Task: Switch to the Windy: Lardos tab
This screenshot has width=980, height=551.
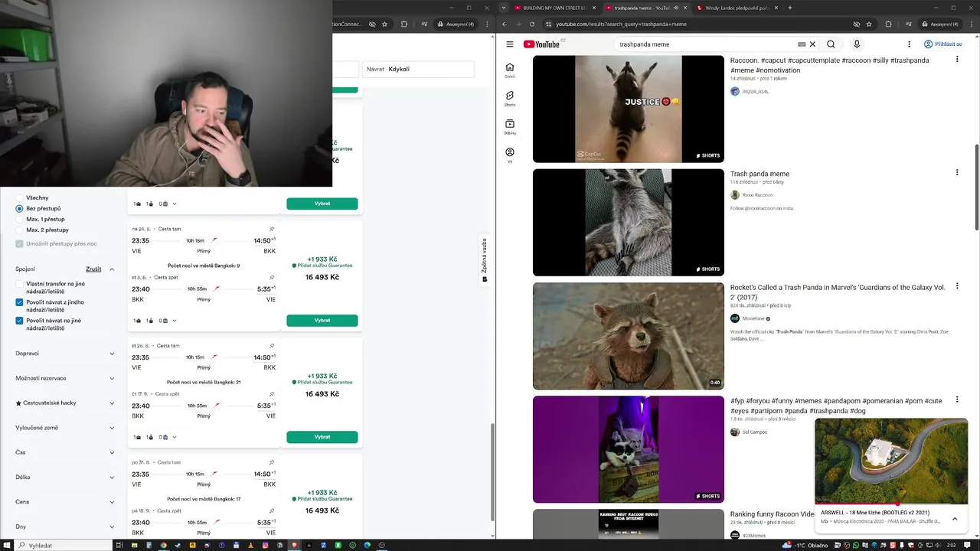Action: pyautogui.click(x=737, y=8)
